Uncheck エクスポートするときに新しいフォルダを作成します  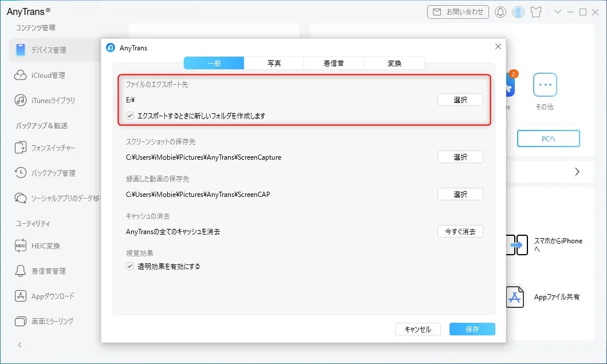[x=128, y=114]
